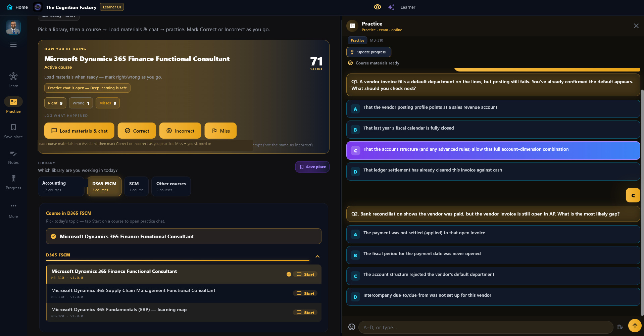Viewport: 644px width, 336px height.
Task: Choose Q1 option A sales revenue account
Action: click(x=493, y=109)
